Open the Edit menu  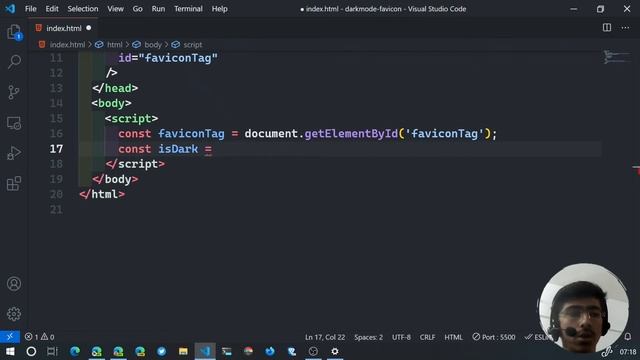point(52,9)
